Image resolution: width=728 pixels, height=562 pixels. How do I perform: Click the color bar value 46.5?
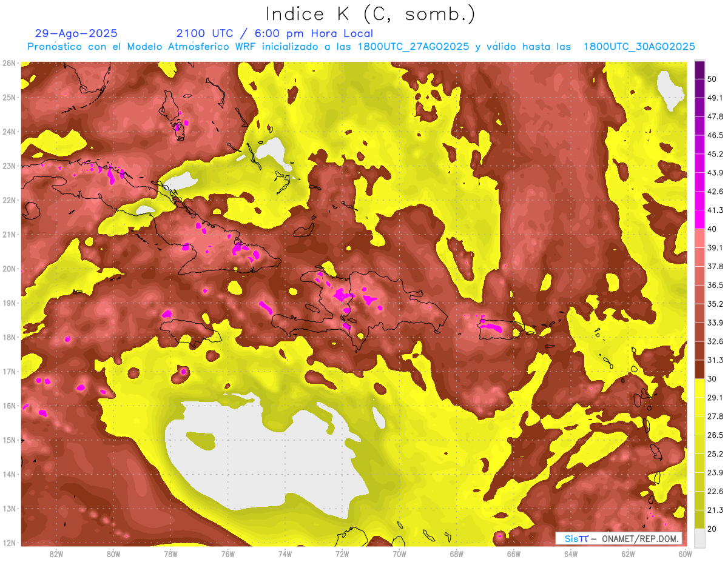pos(715,135)
